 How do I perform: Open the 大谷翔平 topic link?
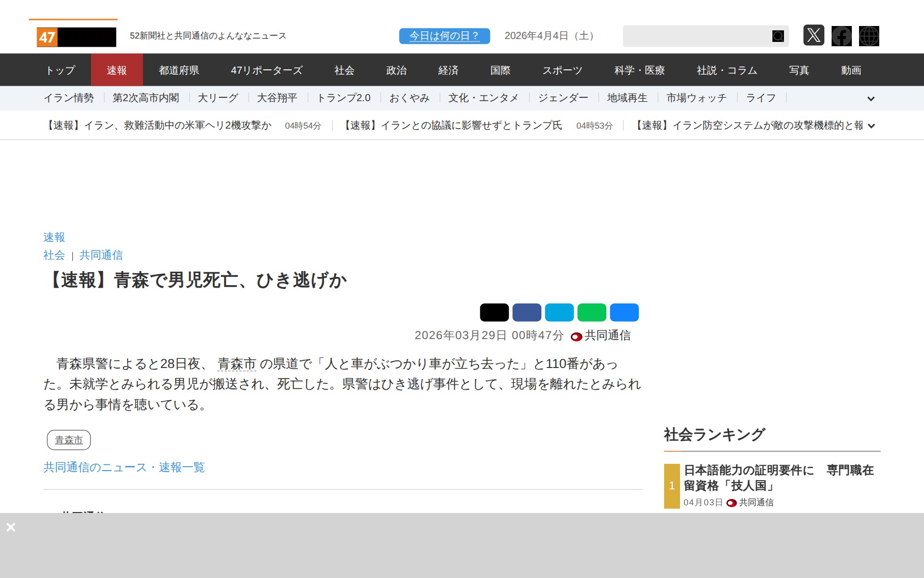pos(277,98)
